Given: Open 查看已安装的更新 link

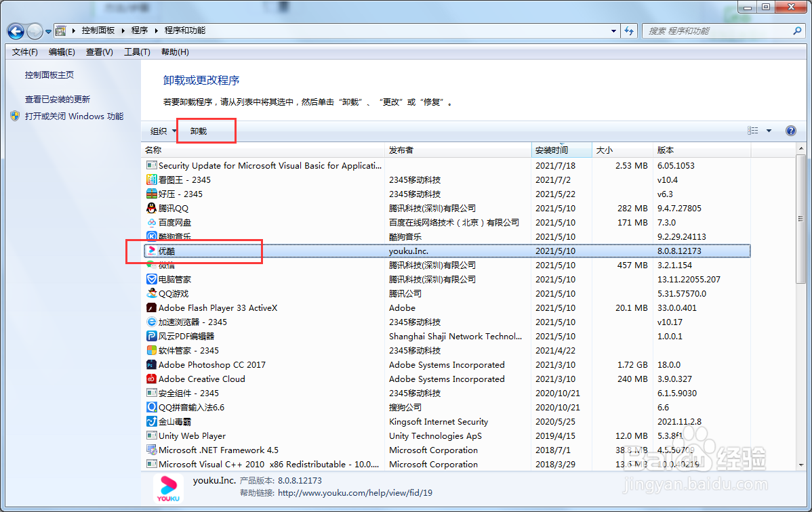Looking at the screenshot, I should pyautogui.click(x=58, y=100).
